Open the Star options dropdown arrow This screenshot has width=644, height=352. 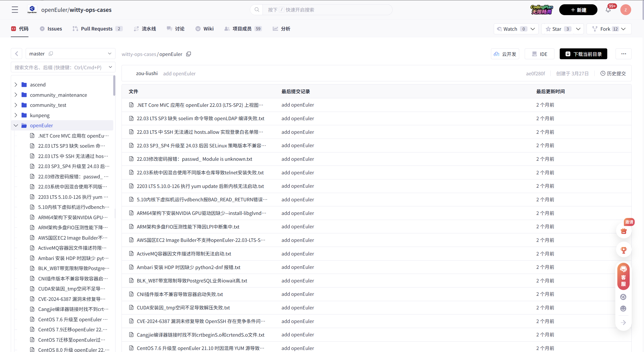(x=578, y=29)
